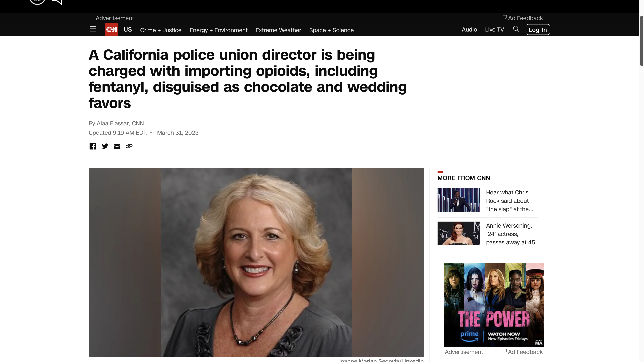Click the Log In button
The width and height of the screenshot is (644, 362).
click(538, 29)
